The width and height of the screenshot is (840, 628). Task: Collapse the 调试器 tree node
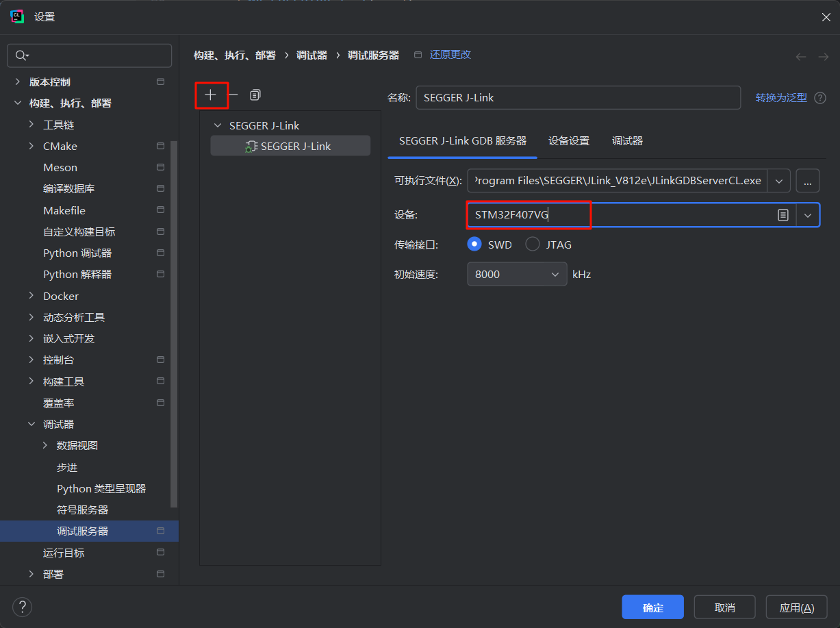click(31, 424)
